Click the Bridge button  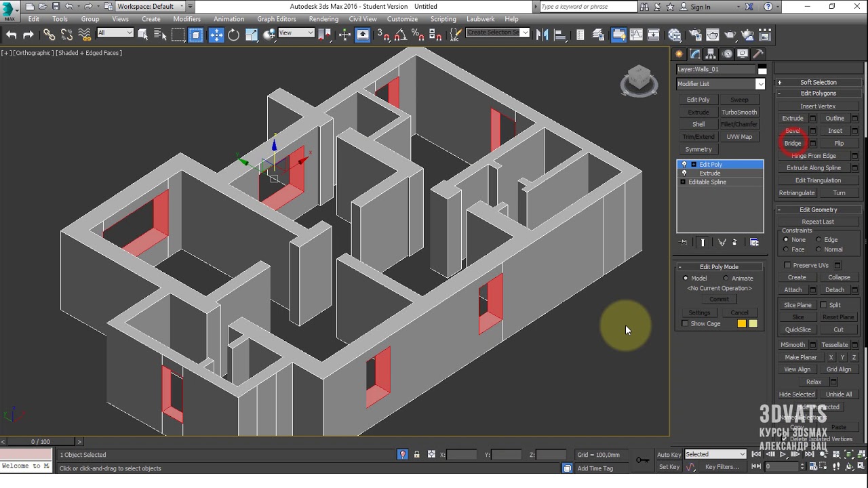(x=793, y=143)
